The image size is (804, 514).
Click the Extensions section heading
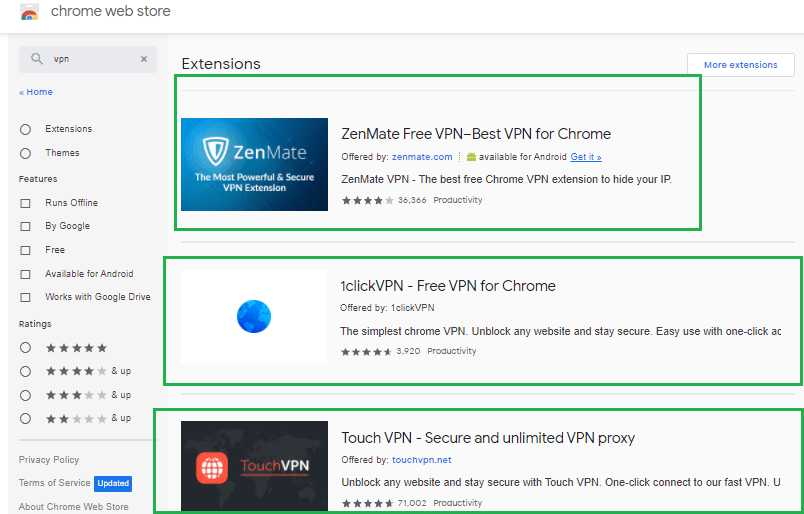pyautogui.click(x=221, y=64)
